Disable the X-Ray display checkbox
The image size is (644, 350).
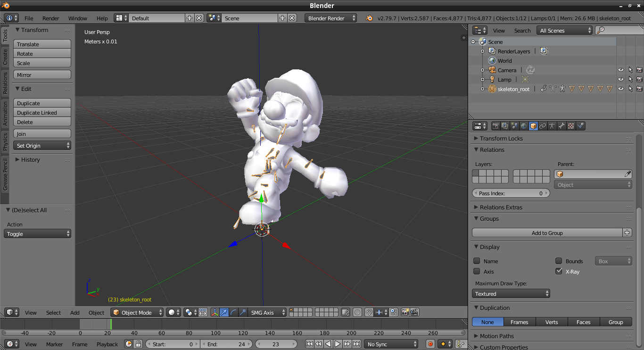559,271
